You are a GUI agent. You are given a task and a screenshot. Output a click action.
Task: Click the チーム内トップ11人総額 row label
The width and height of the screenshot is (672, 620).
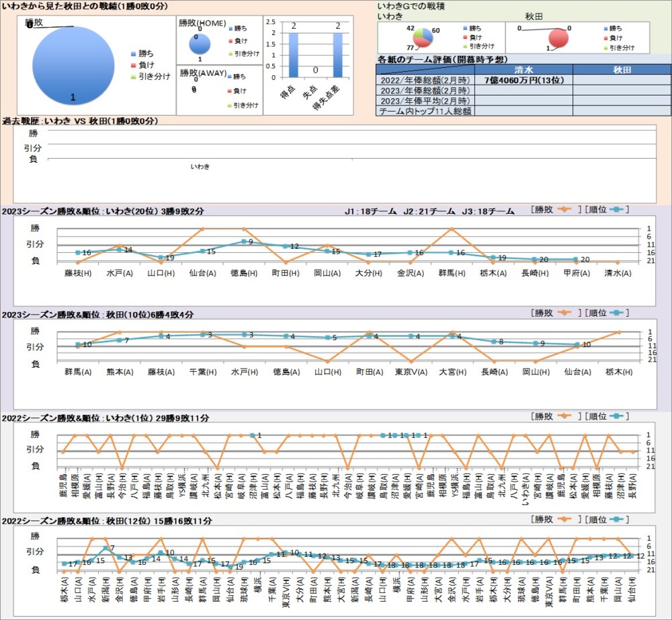425,111
